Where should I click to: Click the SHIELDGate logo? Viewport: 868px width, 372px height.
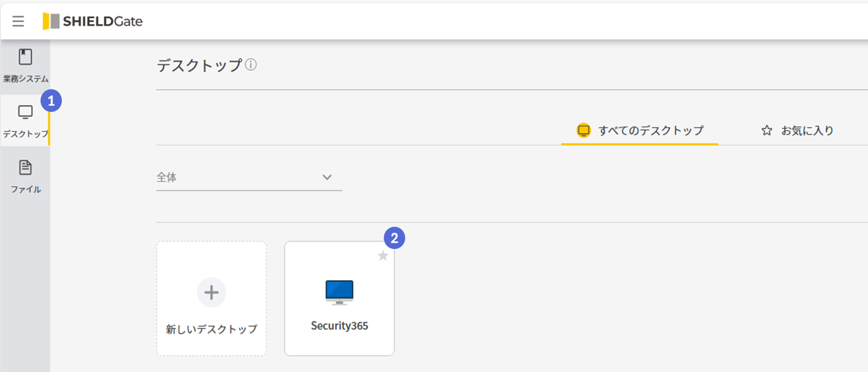click(x=92, y=21)
